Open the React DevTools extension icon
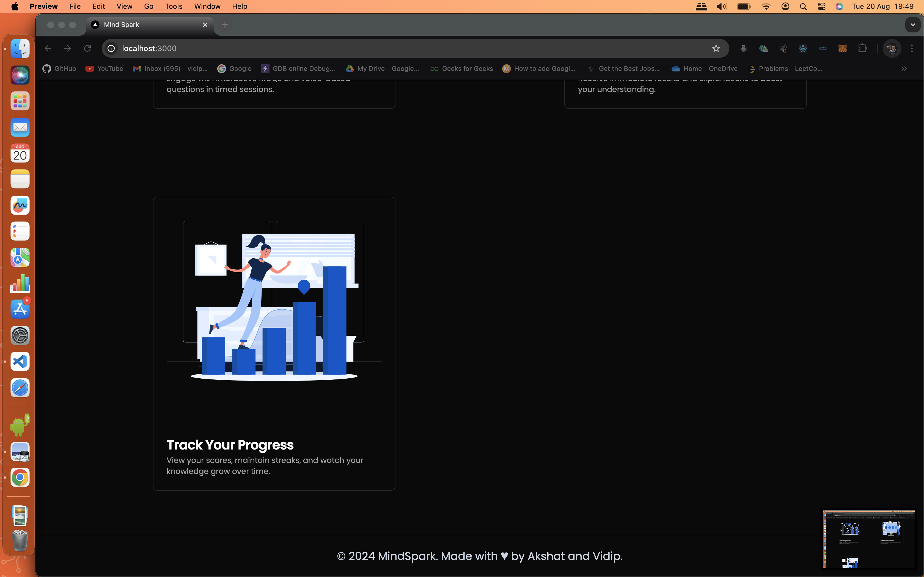 pos(802,48)
